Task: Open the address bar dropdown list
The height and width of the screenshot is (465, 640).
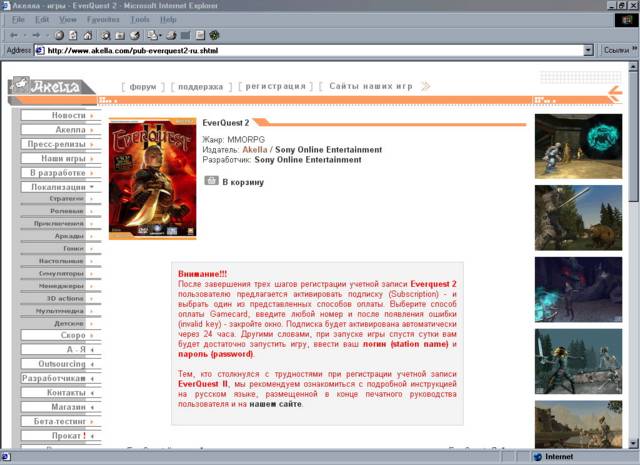Action: [588, 50]
